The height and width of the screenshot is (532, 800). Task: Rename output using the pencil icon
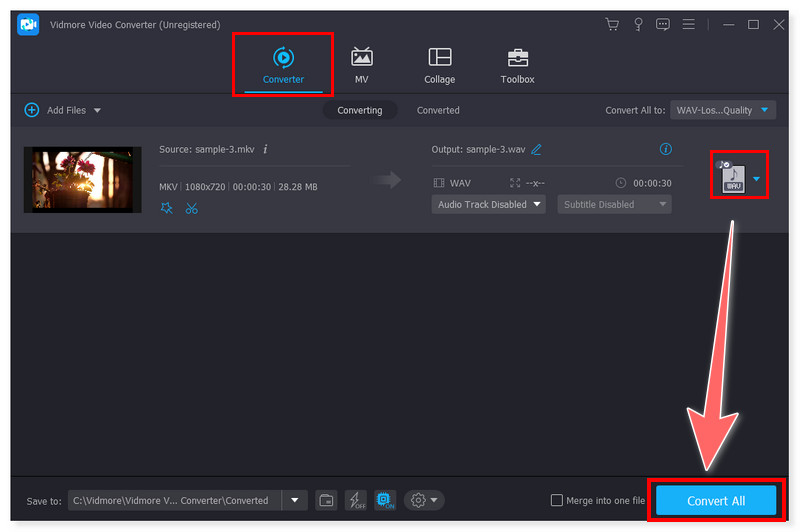pos(537,149)
